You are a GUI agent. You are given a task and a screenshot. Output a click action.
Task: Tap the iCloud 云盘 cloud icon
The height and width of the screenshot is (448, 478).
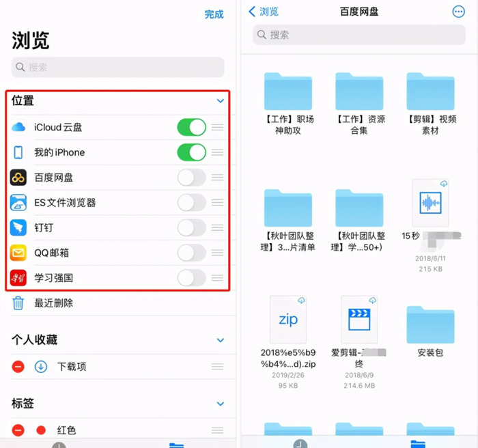click(18, 127)
